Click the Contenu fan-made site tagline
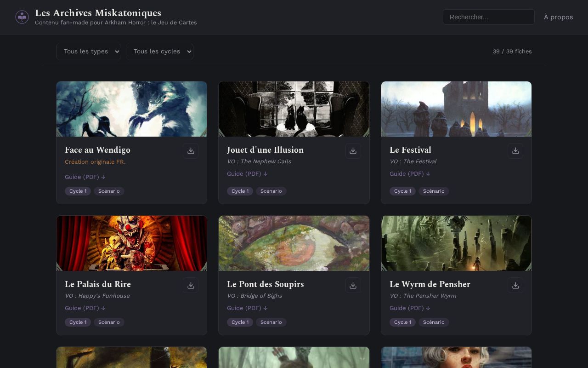Viewport: 588px width, 368px height. click(x=116, y=23)
